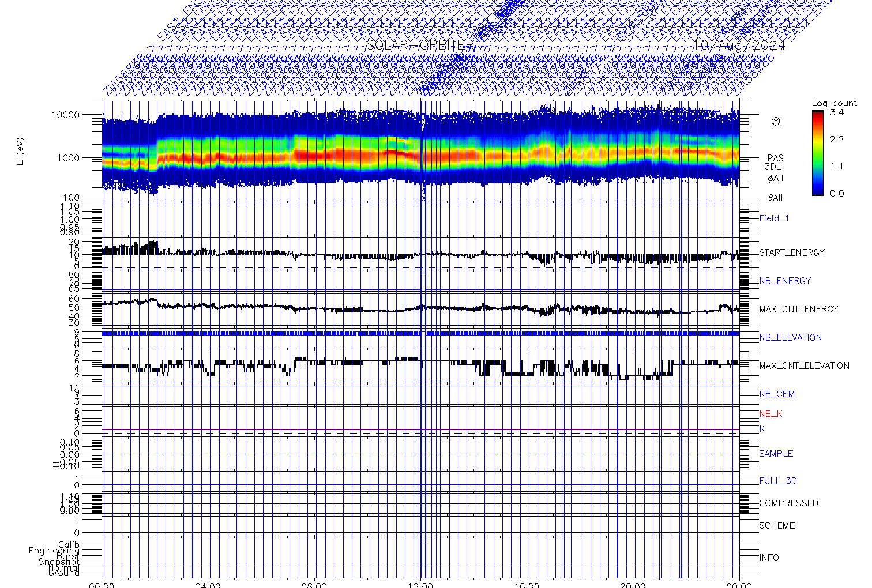Viewport: 872px width, 588px height.
Task: Select the INFO panel label
Action: pyautogui.click(x=769, y=557)
